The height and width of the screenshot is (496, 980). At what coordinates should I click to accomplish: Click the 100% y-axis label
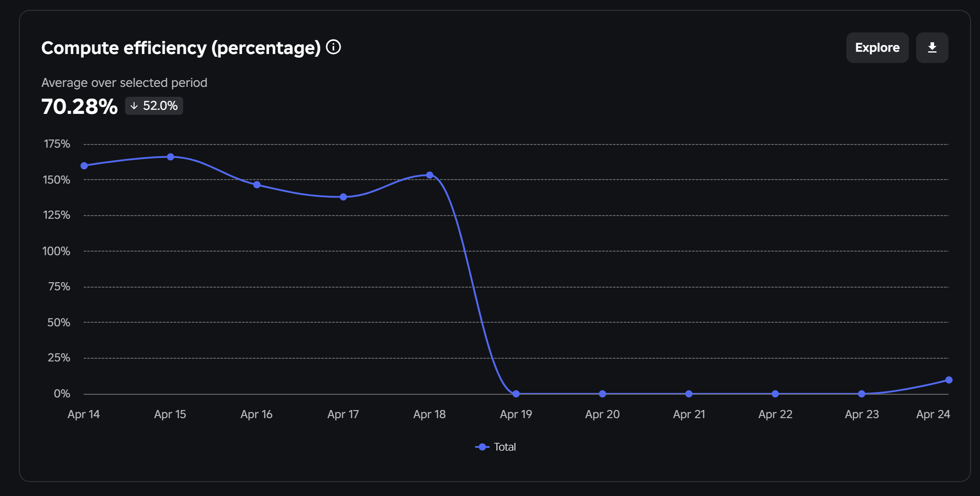(x=56, y=251)
